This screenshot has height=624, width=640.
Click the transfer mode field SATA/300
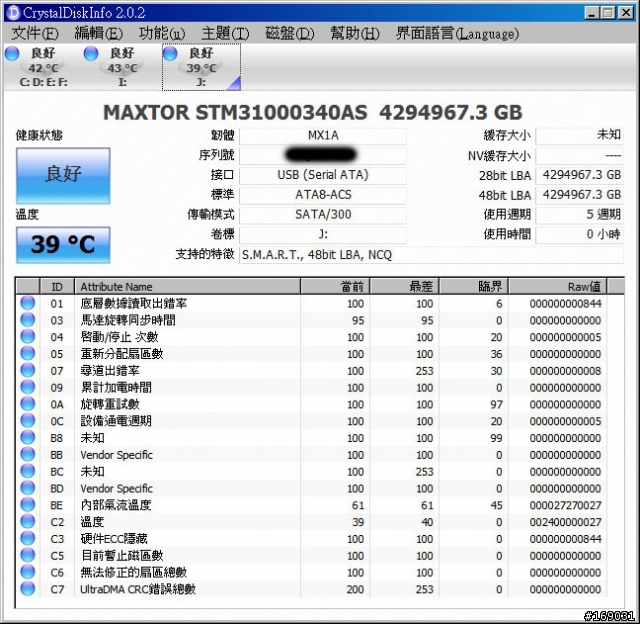[323, 215]
